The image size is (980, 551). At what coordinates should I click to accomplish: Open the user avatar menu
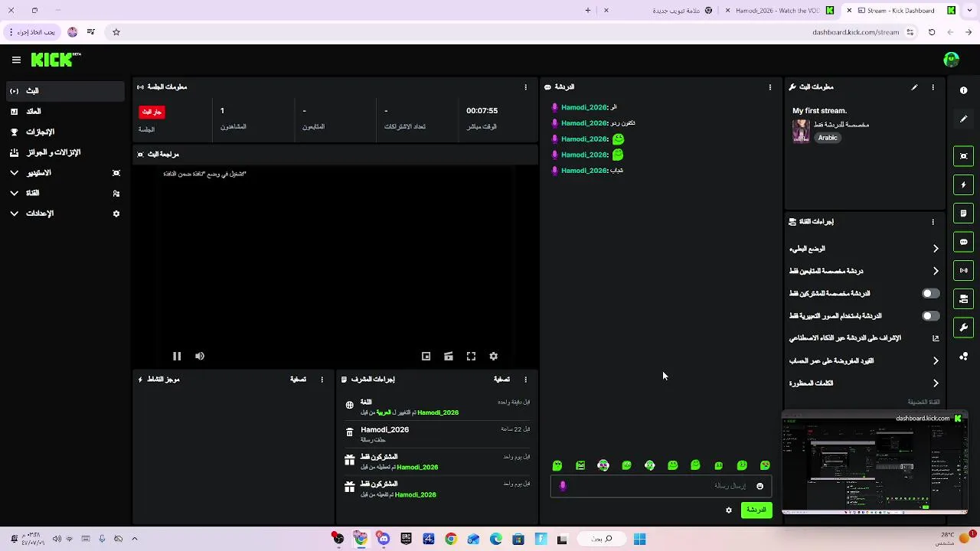(952, 60)
